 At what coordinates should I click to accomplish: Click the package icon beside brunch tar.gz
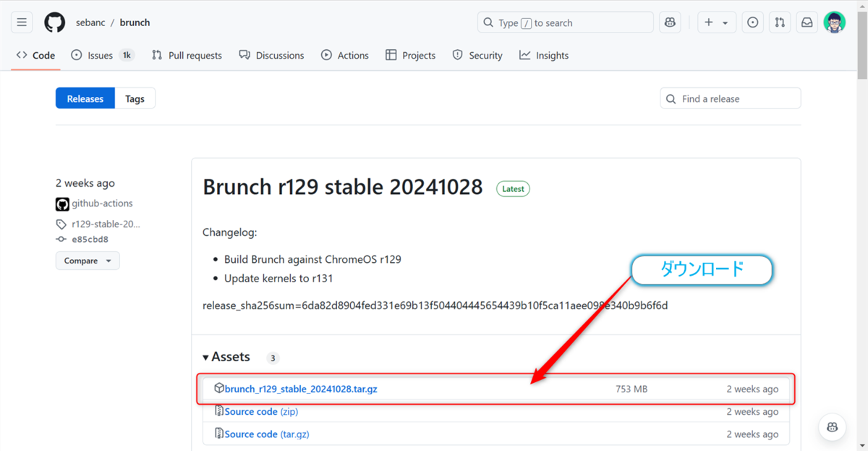click(x=219, y=388)
